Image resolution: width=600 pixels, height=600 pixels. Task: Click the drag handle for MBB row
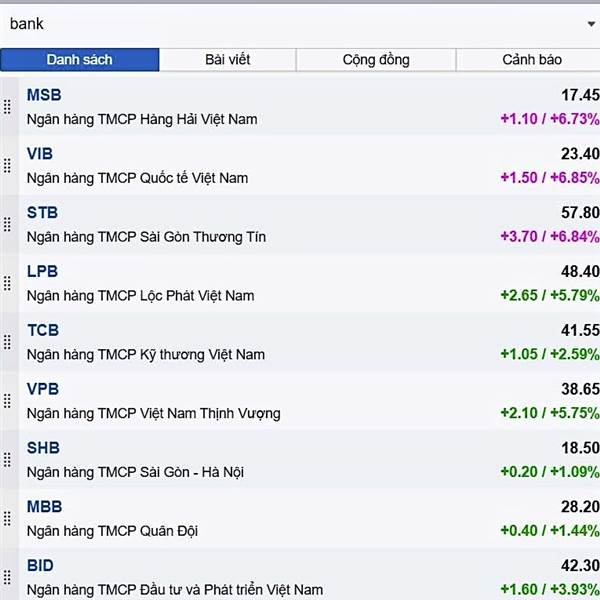(x=7, y=519)
